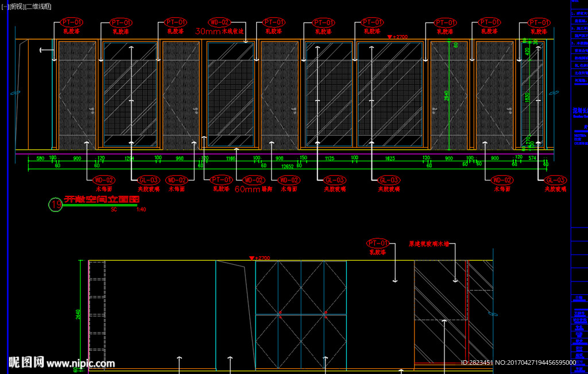Click the 12652 overall dimension text

click(x=287, y=166)
